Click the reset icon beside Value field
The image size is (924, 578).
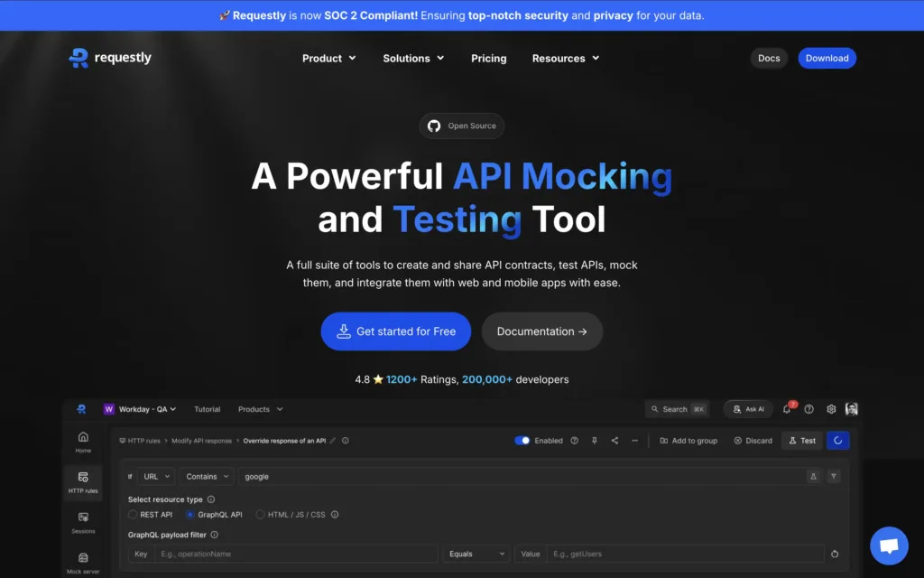(835, 554)
